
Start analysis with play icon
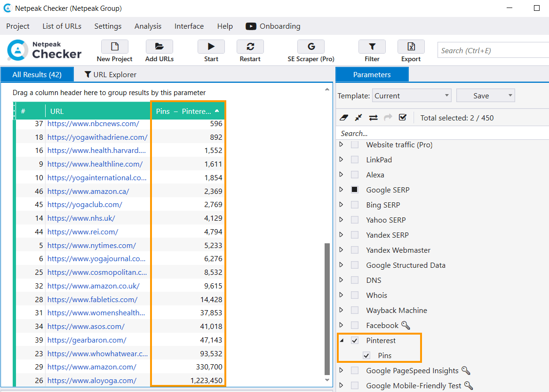point(211,47)
